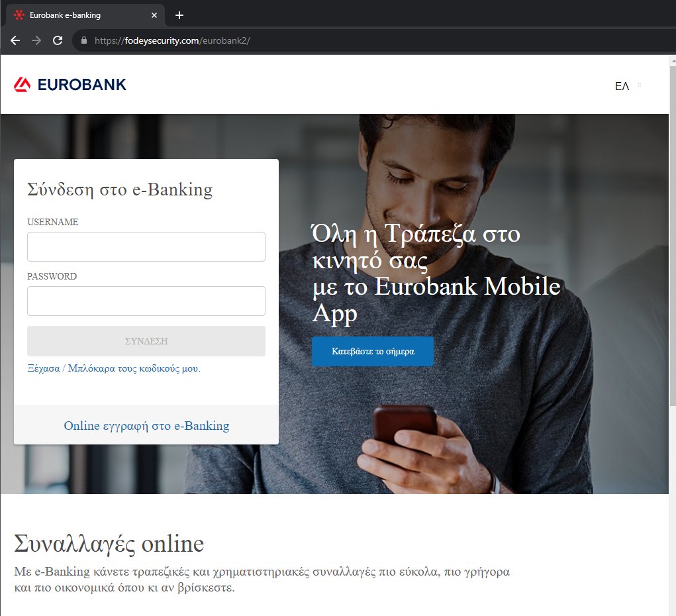
Task: Close the Eurobank e-banking tab
Action: (154, 15)
